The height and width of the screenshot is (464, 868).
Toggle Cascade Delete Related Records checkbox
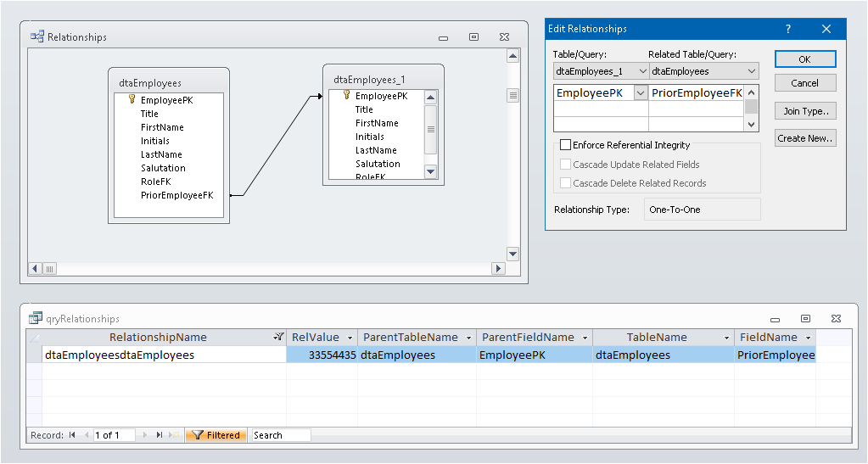[x=565, y=182]
